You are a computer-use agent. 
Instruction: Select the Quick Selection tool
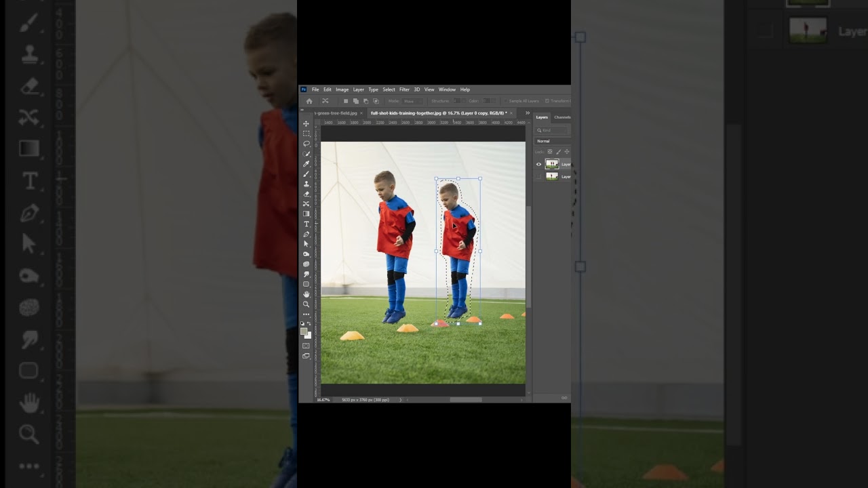coord(306,154)
